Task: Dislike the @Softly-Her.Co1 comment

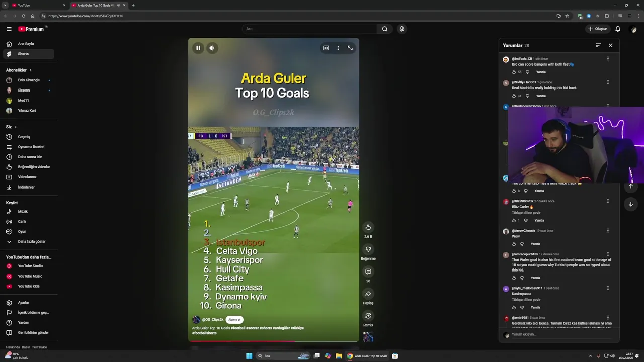Action: (527, 96)
